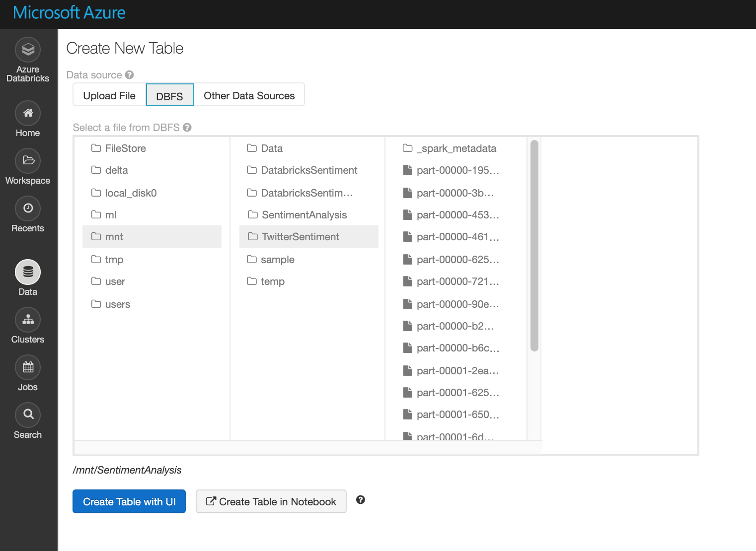
Task: Click Create Table in Notebook button
Action: (271, 501)
